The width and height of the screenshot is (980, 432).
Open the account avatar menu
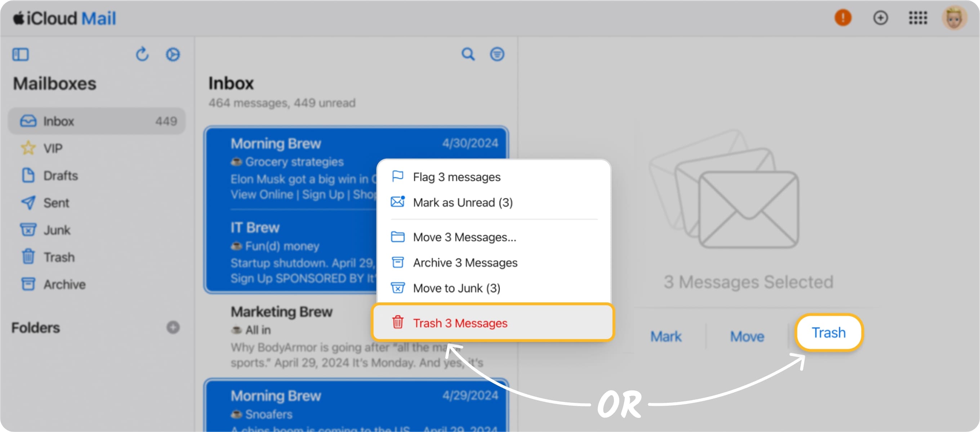tap(954, 18)
